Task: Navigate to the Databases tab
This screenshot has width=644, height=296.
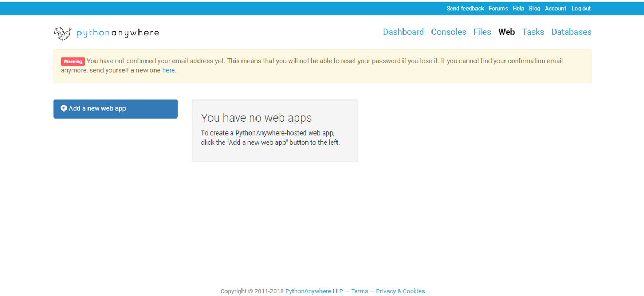Action: click(572, 32)
